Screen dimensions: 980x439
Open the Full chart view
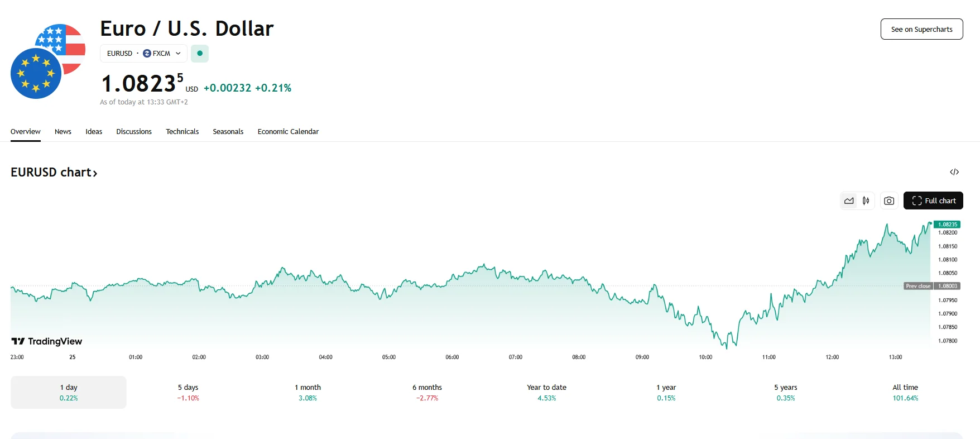click(x=933, y=201)
